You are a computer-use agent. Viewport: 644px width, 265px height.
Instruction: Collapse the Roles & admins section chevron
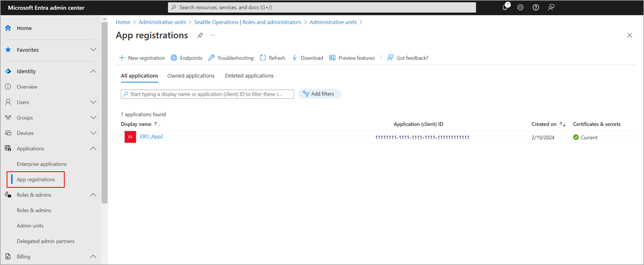[x=93, y=195]
